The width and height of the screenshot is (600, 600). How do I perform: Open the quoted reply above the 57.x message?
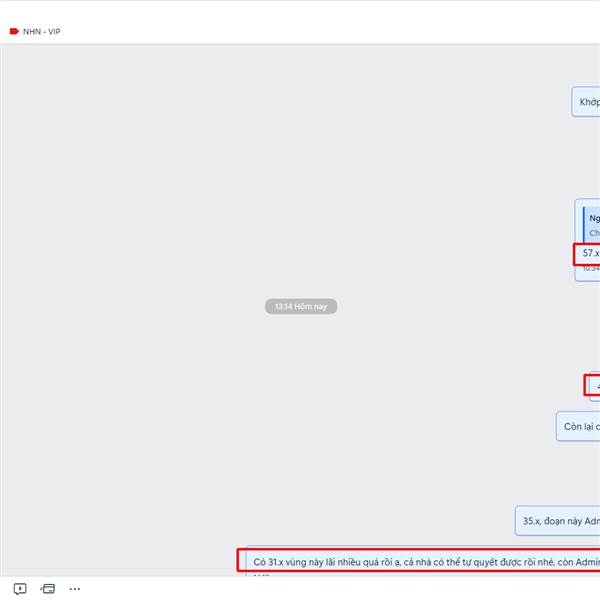tap(592, 225)
